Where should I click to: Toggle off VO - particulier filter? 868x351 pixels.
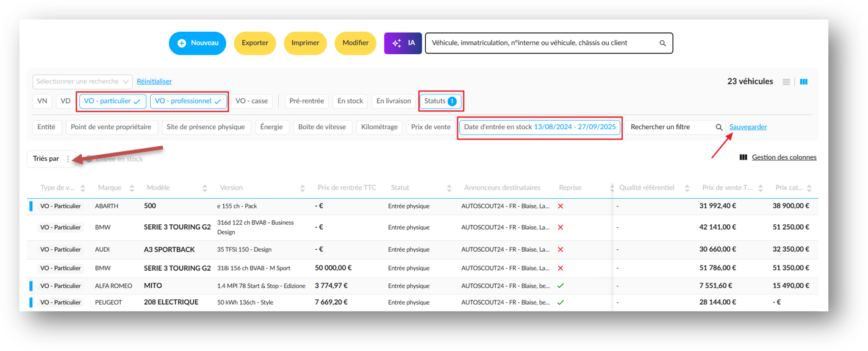[x=112, y=101]
